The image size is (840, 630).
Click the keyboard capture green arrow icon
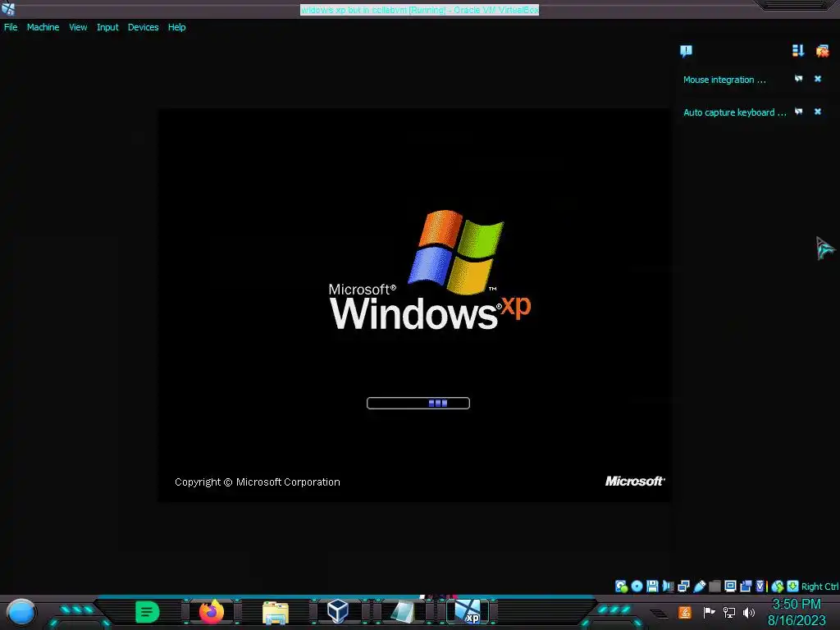[x=793, y=586]
